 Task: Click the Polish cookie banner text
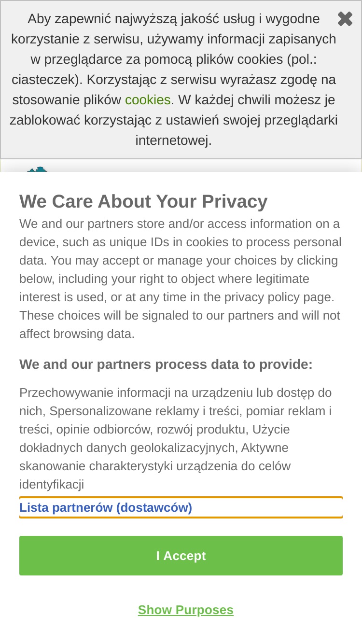pyautogui.click(x=174, y=80)
